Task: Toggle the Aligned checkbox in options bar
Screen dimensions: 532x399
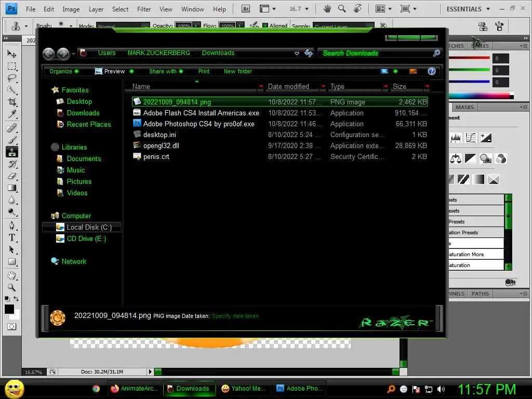Action: pos(265,25)
